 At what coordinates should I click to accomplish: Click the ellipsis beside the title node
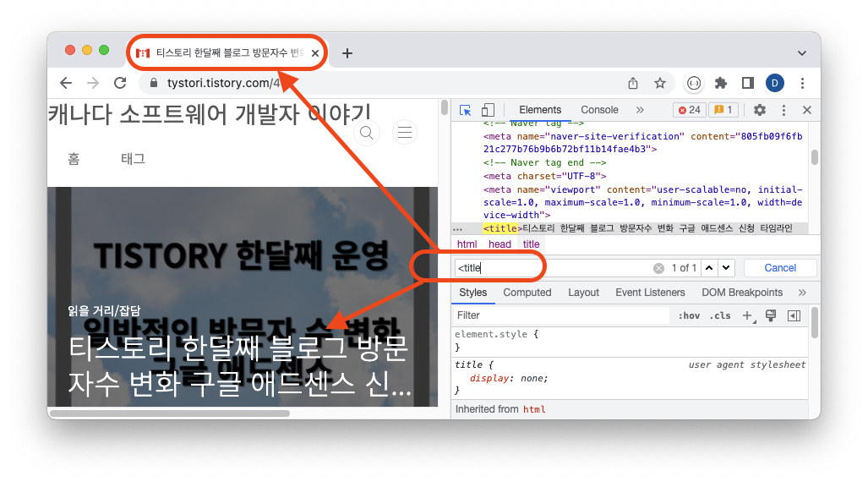pos(457,229)
